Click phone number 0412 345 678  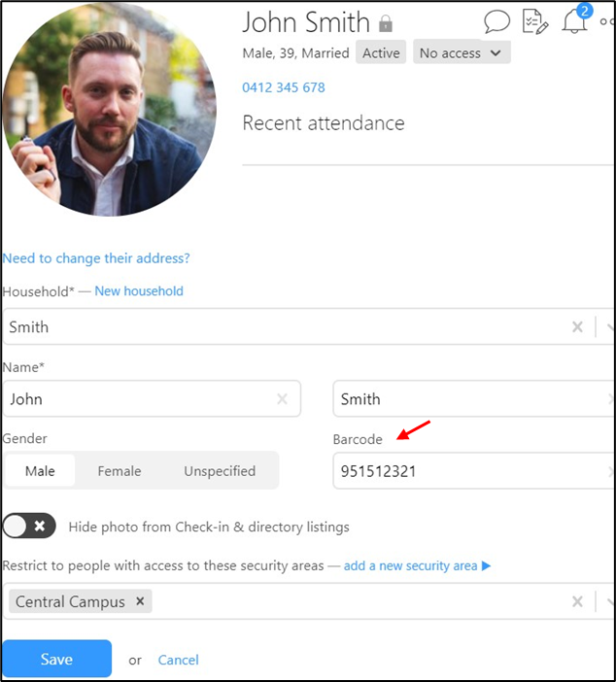tap(284, 87)
